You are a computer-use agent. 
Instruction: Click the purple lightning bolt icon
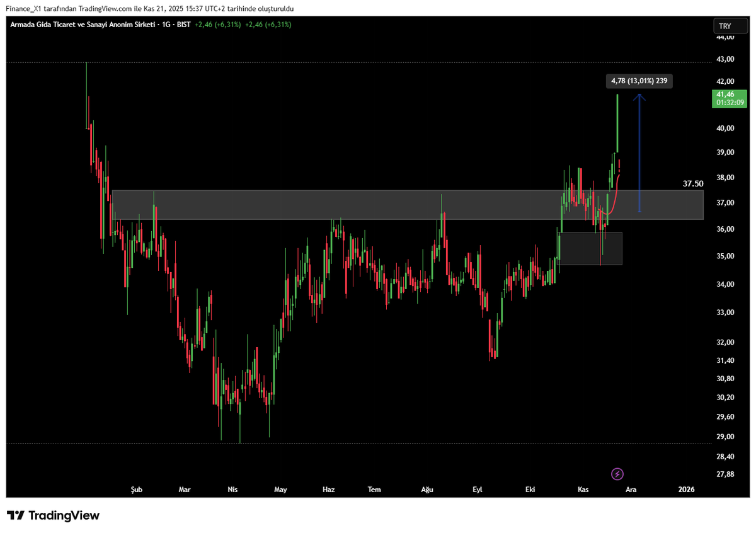pos(617,473)
